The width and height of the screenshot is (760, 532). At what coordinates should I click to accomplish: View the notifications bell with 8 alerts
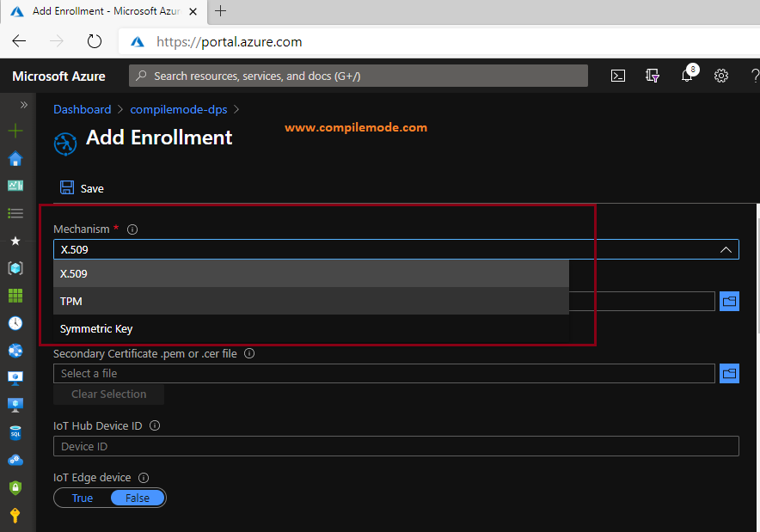[686, 76]
